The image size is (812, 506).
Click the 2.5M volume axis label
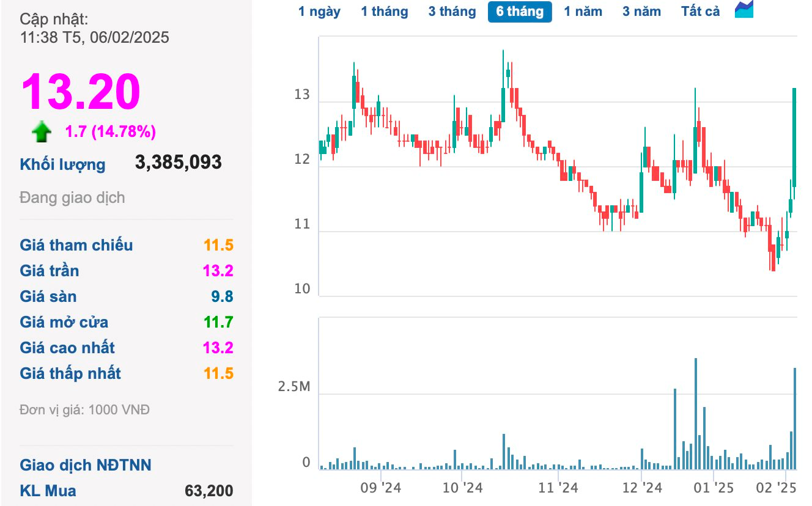point(294,387)
